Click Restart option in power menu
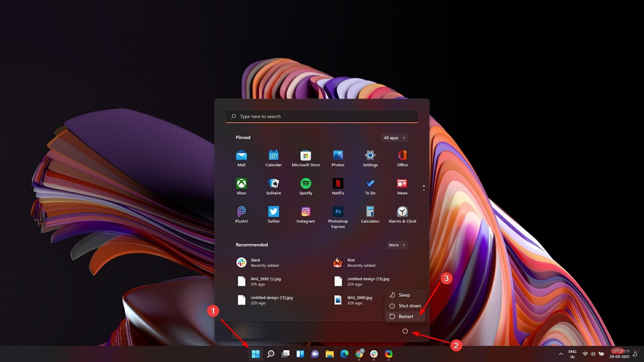The width and height of the screenshot is (644, 362). point(405,316)
